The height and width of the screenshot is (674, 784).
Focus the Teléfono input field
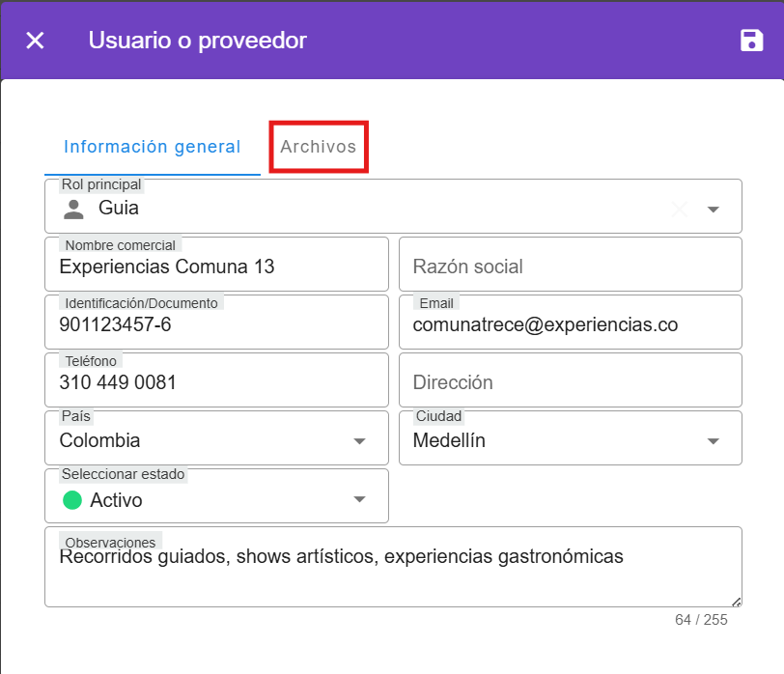pos(216,382)
